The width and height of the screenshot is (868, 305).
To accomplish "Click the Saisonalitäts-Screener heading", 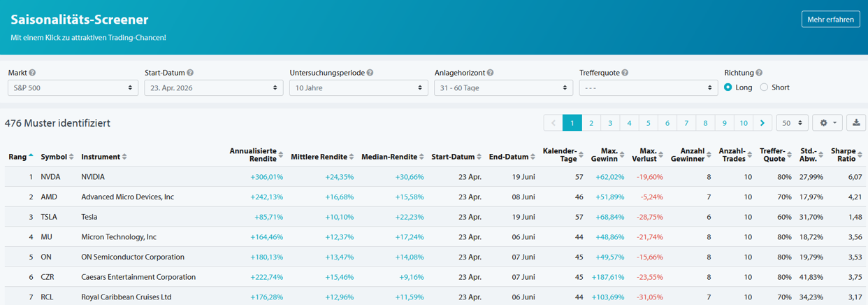I will (x=80, y=20).
